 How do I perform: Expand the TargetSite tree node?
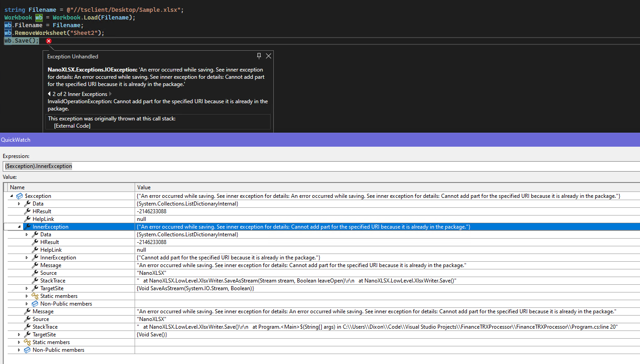(26, 288)
